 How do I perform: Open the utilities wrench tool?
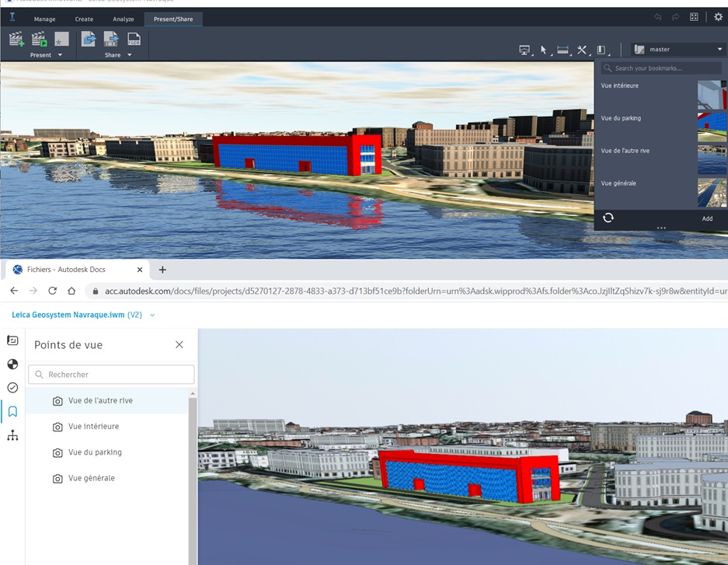(581, 49)
